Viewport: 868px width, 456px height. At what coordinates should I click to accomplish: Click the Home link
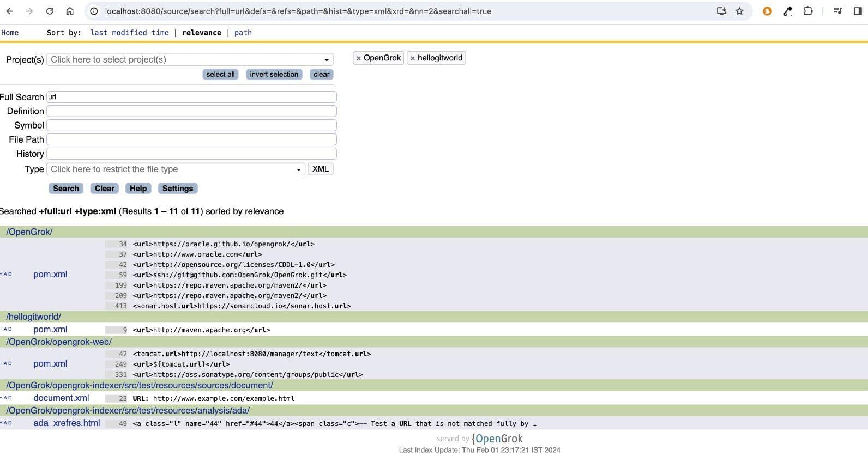[x=10, y=33]
